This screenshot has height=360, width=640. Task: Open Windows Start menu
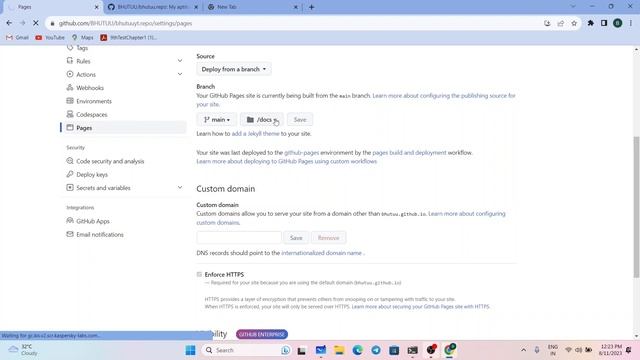(190, 350)
